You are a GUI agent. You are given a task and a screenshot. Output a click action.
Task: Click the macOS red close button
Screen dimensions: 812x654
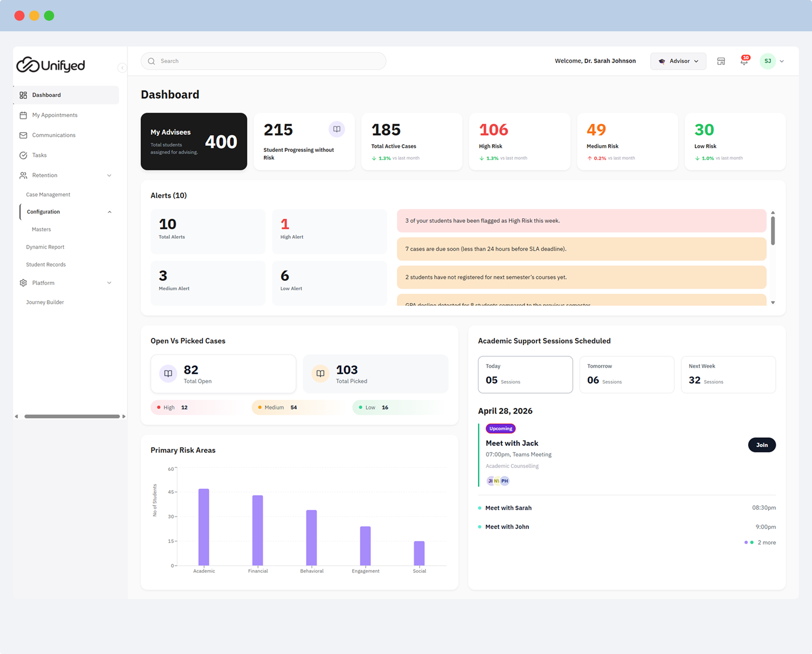pos(19,16)
